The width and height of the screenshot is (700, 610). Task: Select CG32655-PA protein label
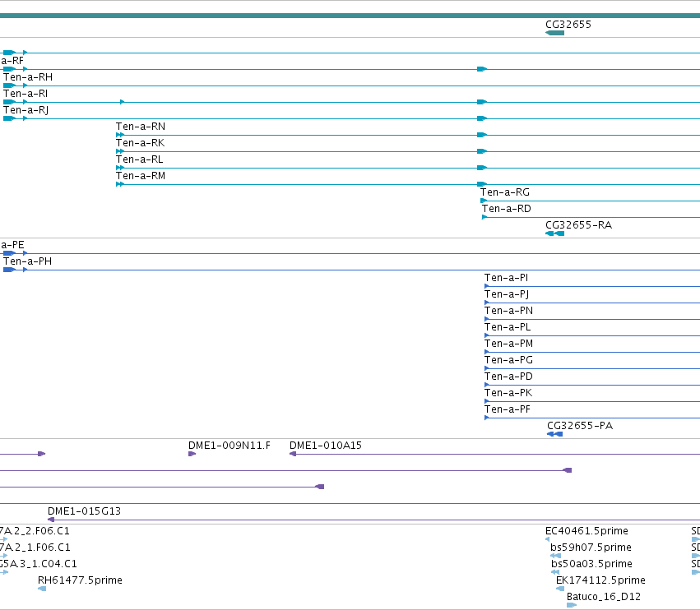[580, 426]
